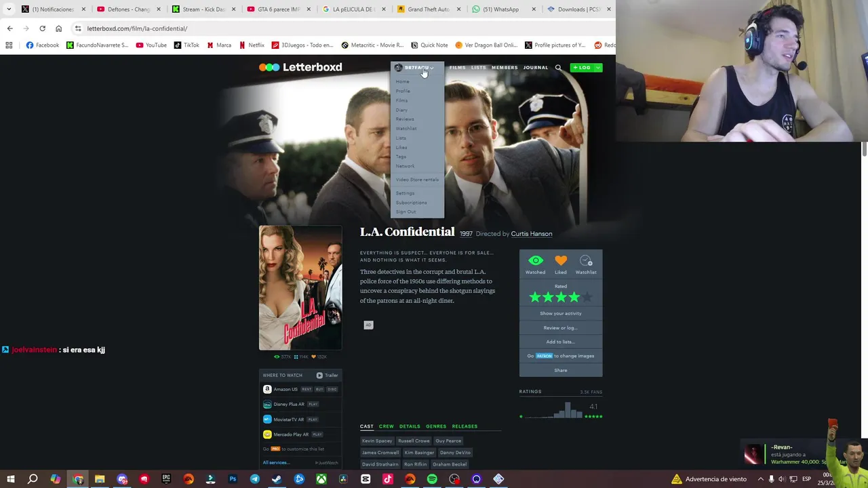The image size is (868, 488).
Task: Toggle the green Watched eye icon
Action: coord(535,260)
